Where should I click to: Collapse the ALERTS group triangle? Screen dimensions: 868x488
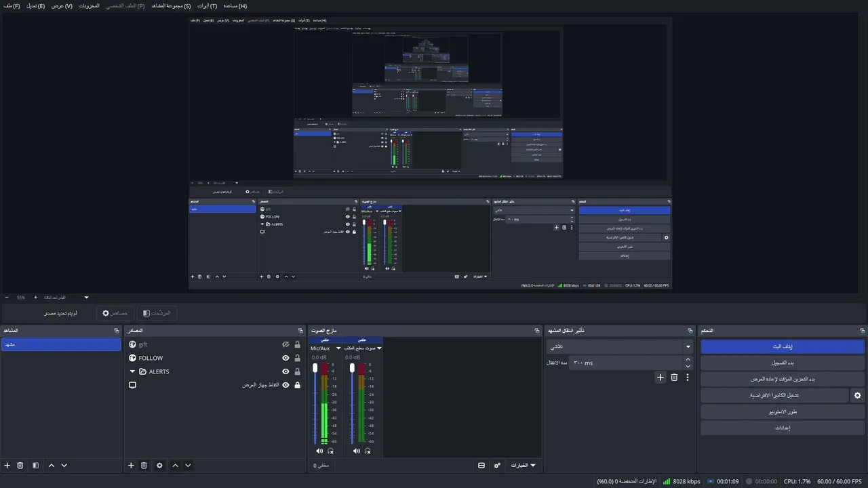tap(133, 371)
